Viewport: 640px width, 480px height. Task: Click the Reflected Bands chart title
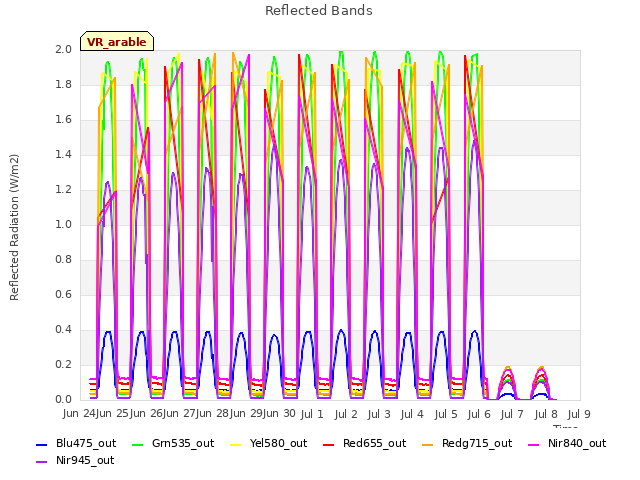pos(318,11)
